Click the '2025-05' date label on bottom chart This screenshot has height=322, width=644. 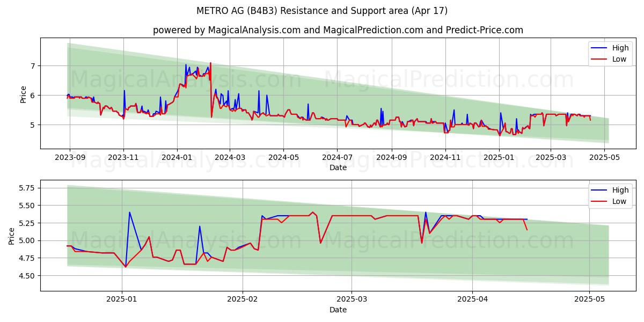pos(589,300)
